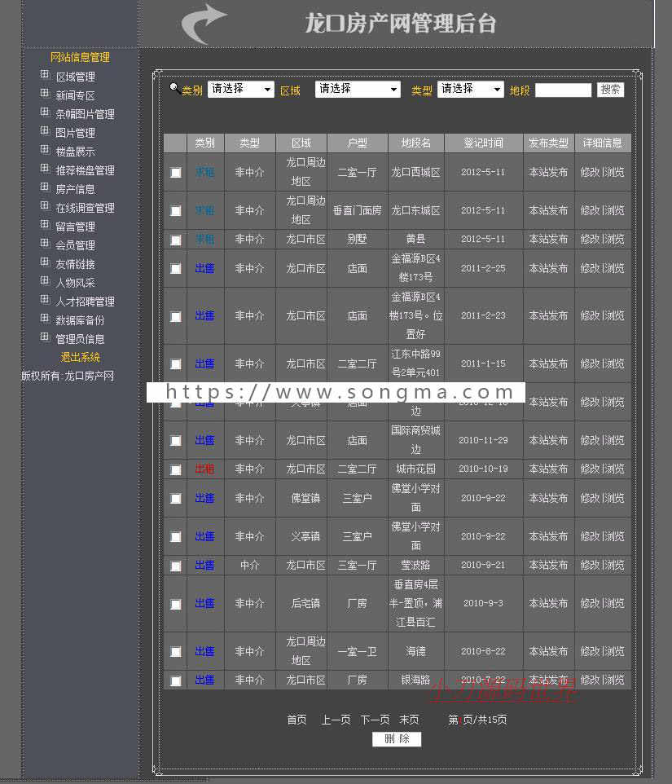This screenshot has height=784, width=672.
Task: Click the 地段 search text field
Action: (x=563, y=90)
